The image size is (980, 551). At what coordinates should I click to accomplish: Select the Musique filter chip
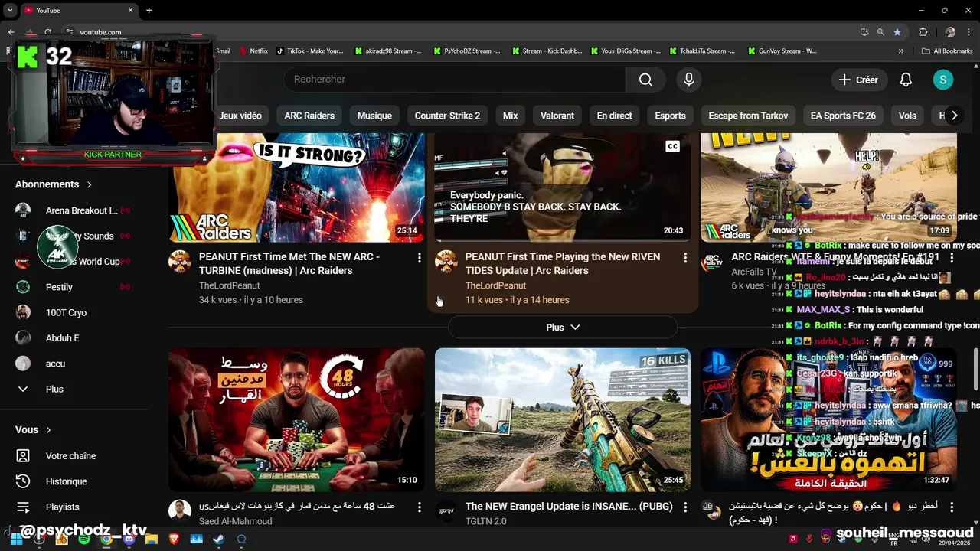click(374, 116)
